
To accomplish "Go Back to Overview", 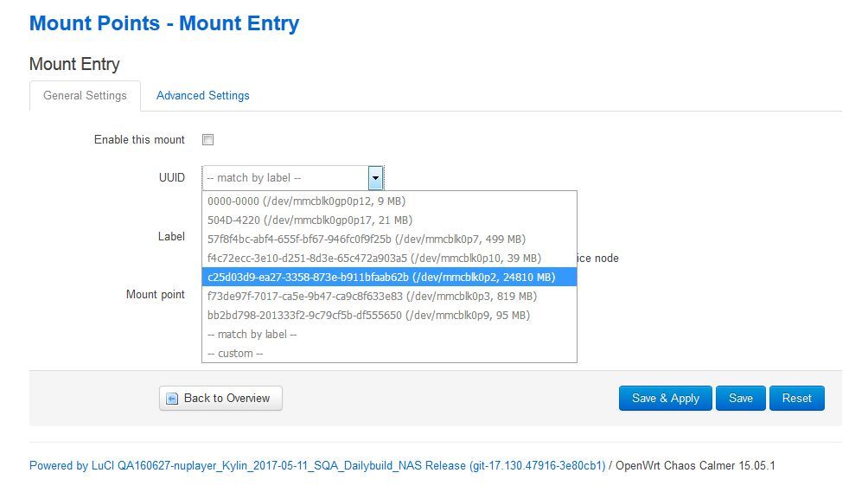I will point(220,399).
